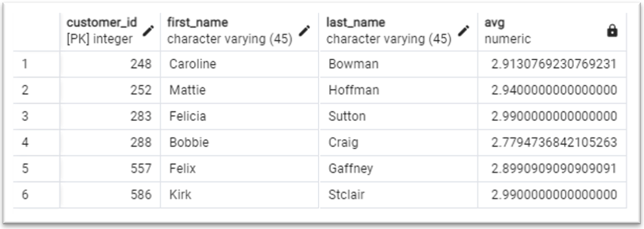Click the avg cell 2.7794736842105263
Screen dimensions: 644x229
click(552, 142)
